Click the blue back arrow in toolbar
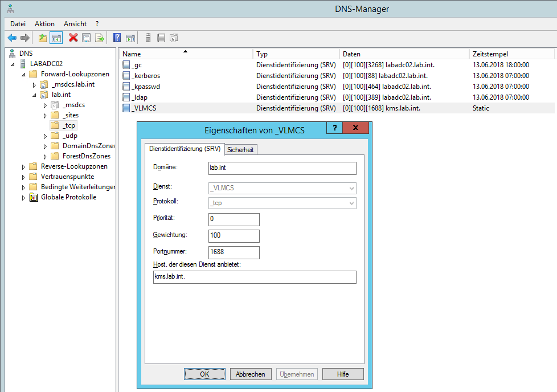Screen dimensions: 557x392 pyautogui.click(x=11, y=38)
